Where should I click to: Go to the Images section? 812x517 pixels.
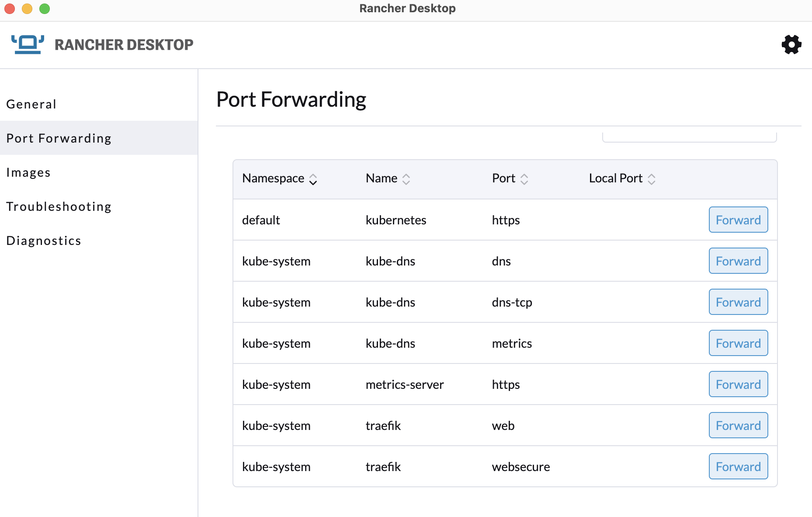99,172
